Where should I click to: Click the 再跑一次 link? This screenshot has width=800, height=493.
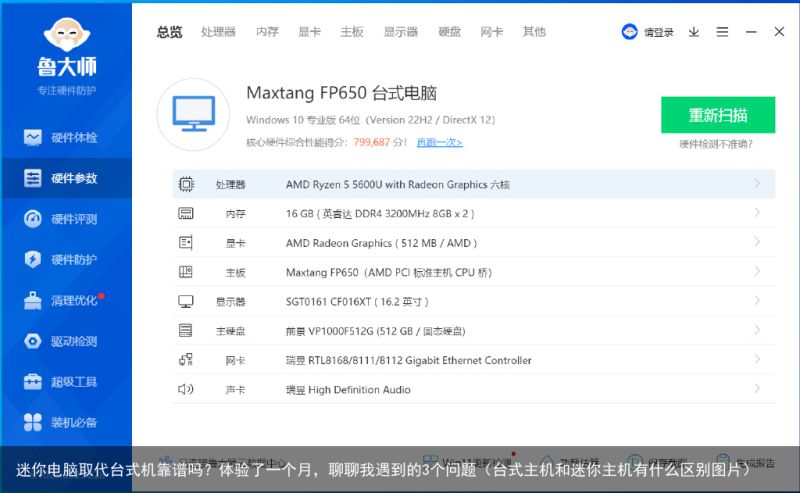439,142
